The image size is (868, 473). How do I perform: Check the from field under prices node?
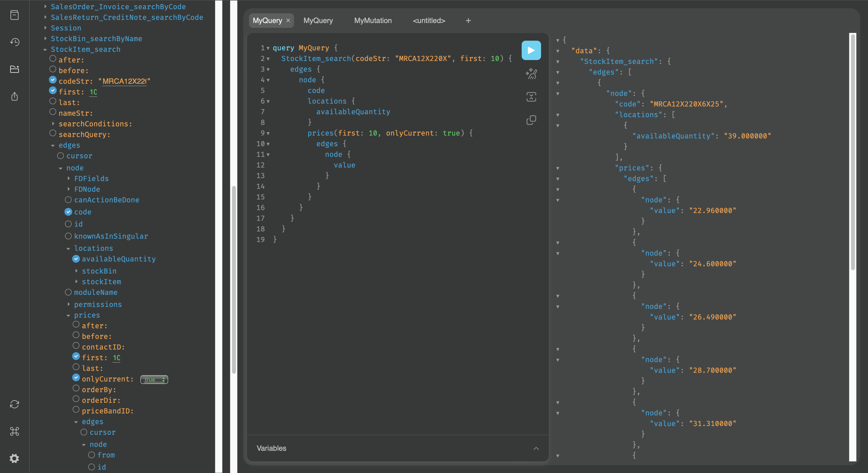point(92,455)
